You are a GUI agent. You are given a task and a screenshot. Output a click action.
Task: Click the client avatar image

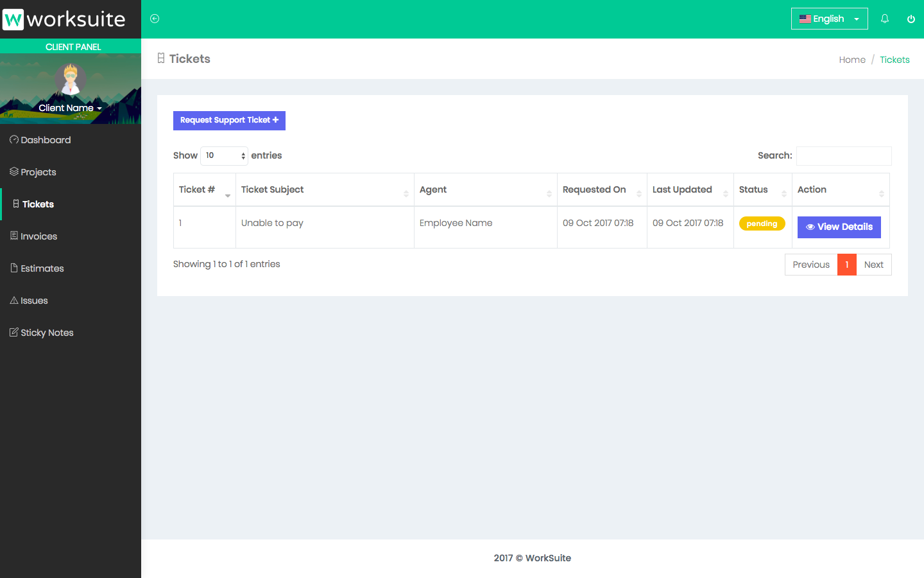click(x=70, y=80)
